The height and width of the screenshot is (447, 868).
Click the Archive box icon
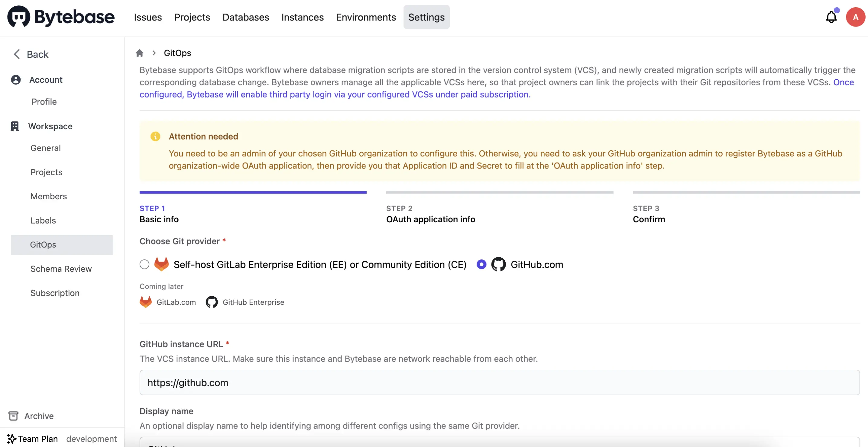click(x=13, y=416)
